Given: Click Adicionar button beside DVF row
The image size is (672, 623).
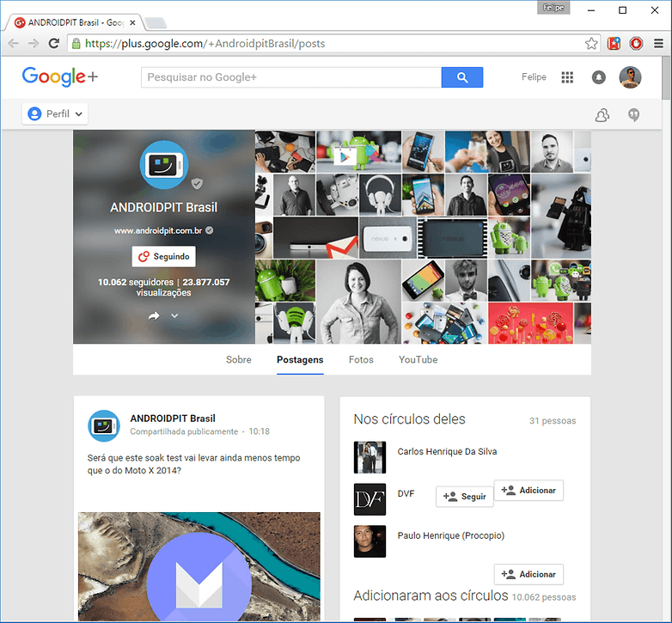Looking at the screenshot, I should click(528, 490).
